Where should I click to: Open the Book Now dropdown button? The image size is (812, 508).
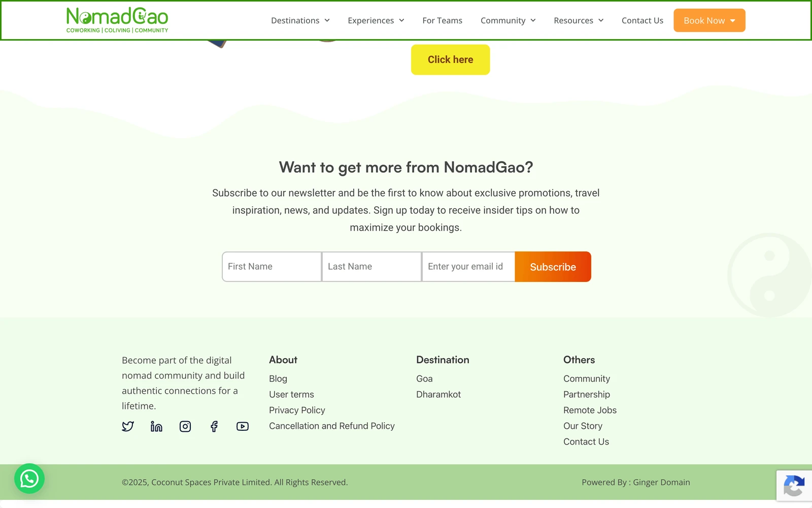click(x=709, y=20)
